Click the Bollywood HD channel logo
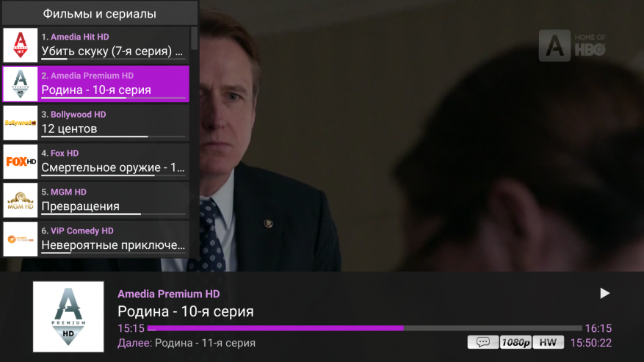 [20, 123]
